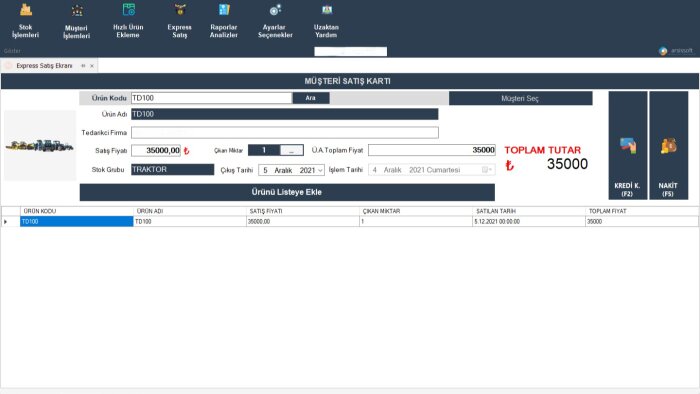
Task: Click the NAKİT (F5) payment button
Action: coord(668,145)
